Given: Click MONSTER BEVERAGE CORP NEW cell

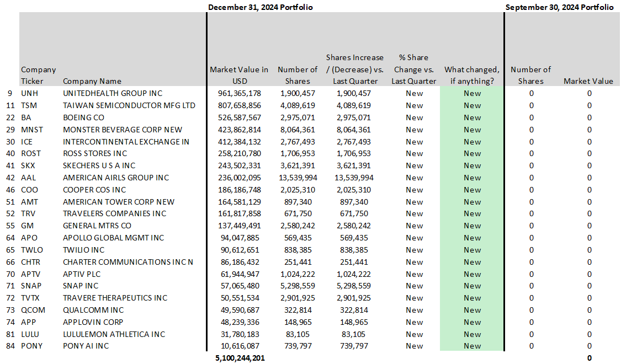Looking at the screenshot, I should click(x=123, y=130).
